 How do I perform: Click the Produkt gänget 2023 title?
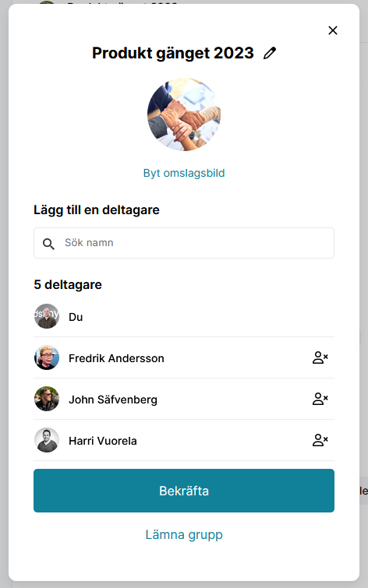173,53
